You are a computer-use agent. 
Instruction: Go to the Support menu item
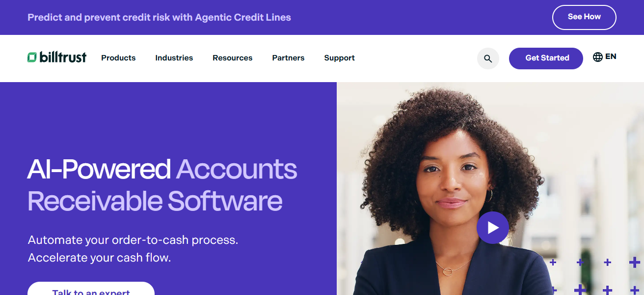[340, 58]
